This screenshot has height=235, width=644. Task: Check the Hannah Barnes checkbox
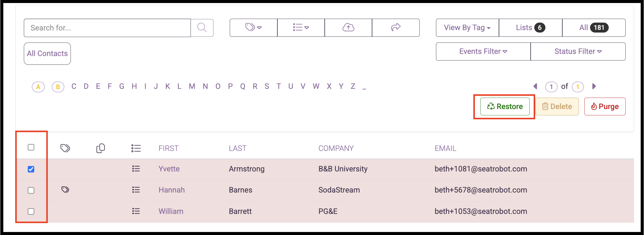[31, 190]
